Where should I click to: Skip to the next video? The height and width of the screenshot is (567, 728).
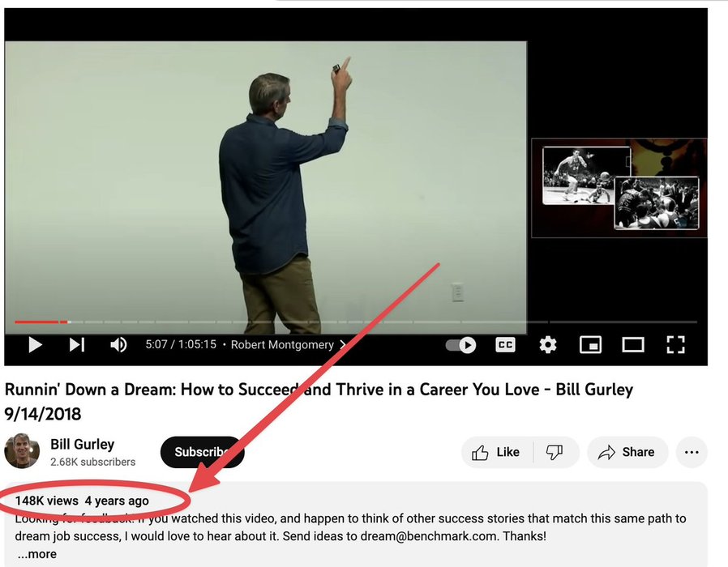point(77,345)
